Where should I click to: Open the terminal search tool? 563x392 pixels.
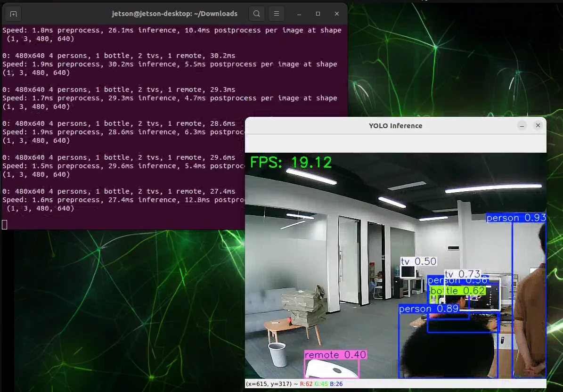point(256,14)
